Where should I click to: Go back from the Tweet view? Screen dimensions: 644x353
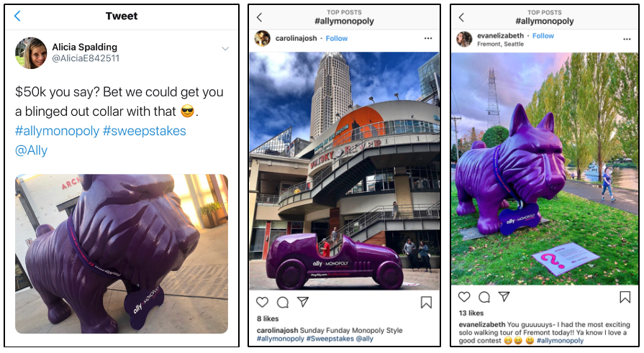(17, 16)
